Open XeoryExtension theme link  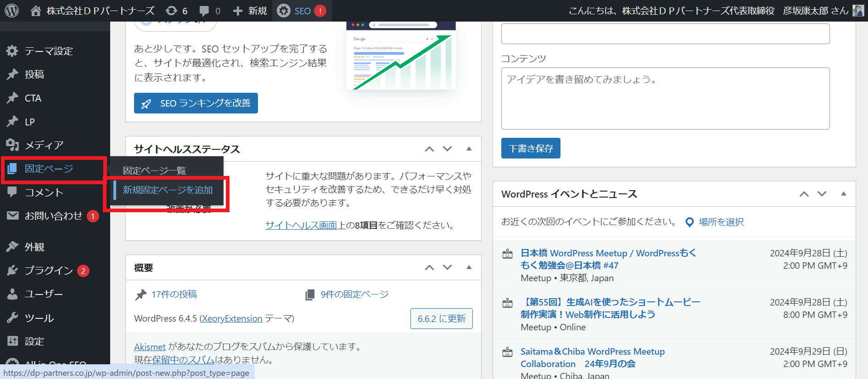(232, 318)
